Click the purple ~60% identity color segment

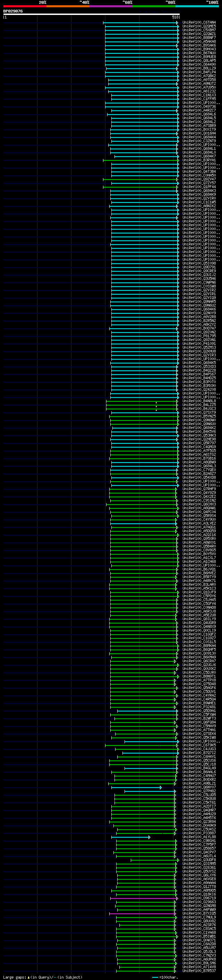(x=111, y=6)
